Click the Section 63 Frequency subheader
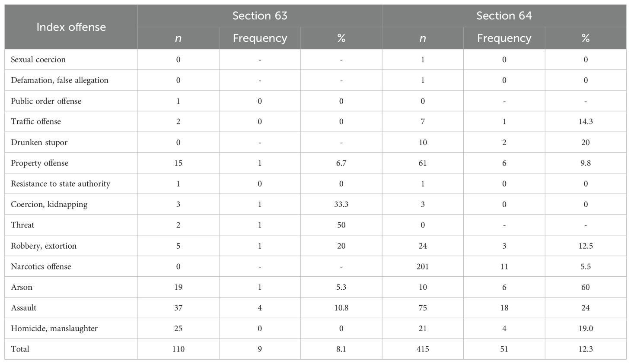 (260, 38)
